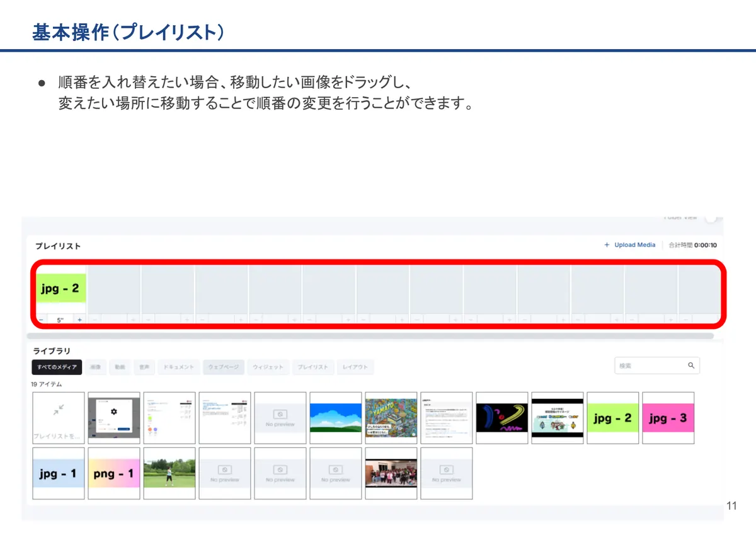This screenshot has width=756, height=535.
Task: Select the 画像 filter tab
Action: [x=95, y=367]
